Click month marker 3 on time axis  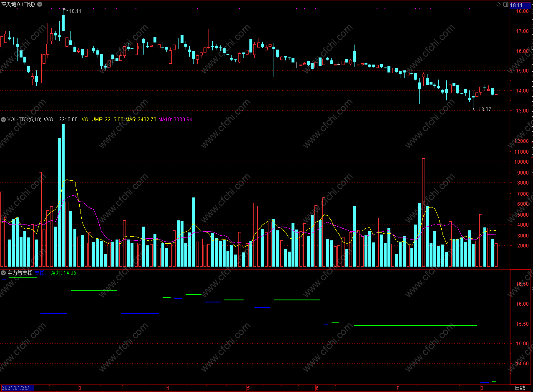(x=80, y=388)
